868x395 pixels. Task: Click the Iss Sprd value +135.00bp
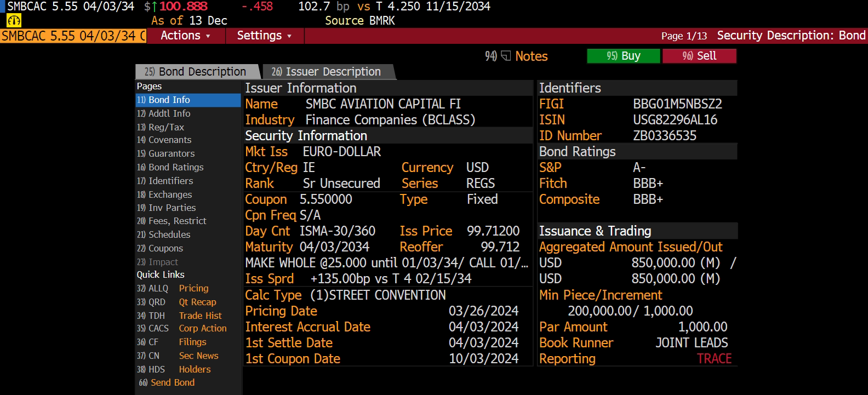coord(340,279)
